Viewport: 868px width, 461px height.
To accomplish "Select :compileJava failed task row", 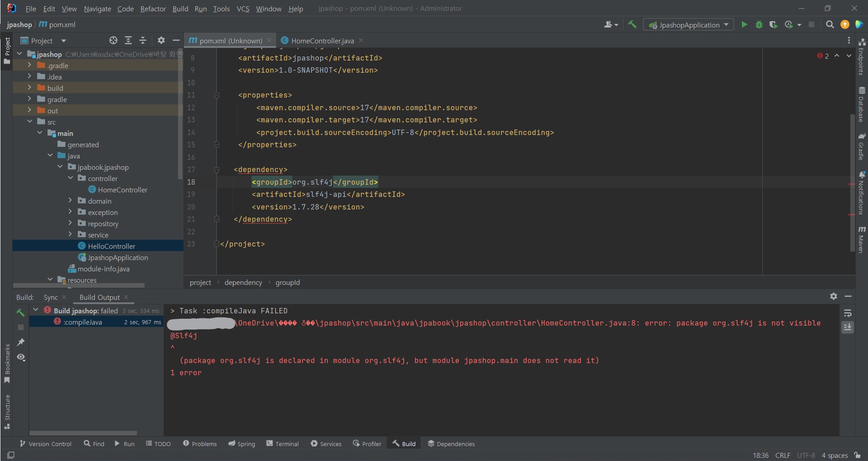I will [96, 322].
